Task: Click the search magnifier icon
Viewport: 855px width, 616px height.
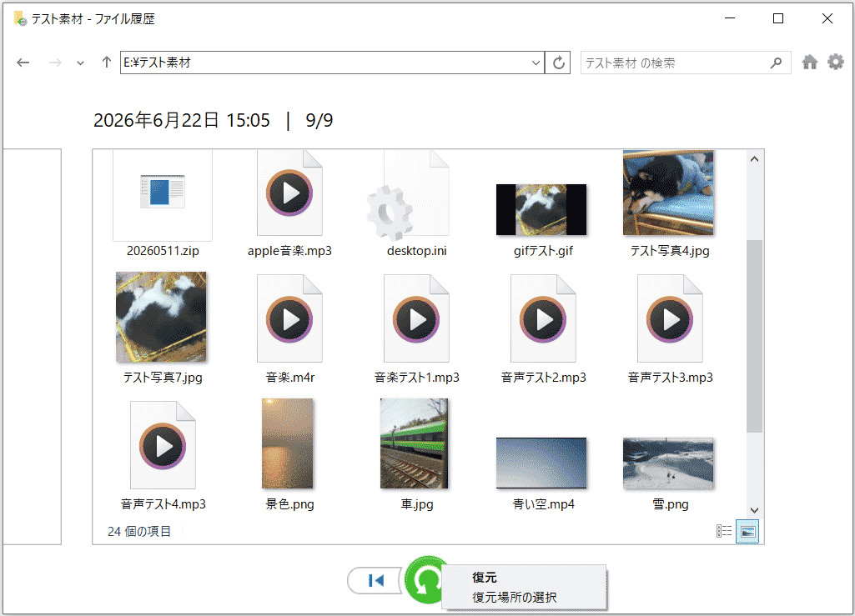Action: pyautogui.click(x=776, y=63)
